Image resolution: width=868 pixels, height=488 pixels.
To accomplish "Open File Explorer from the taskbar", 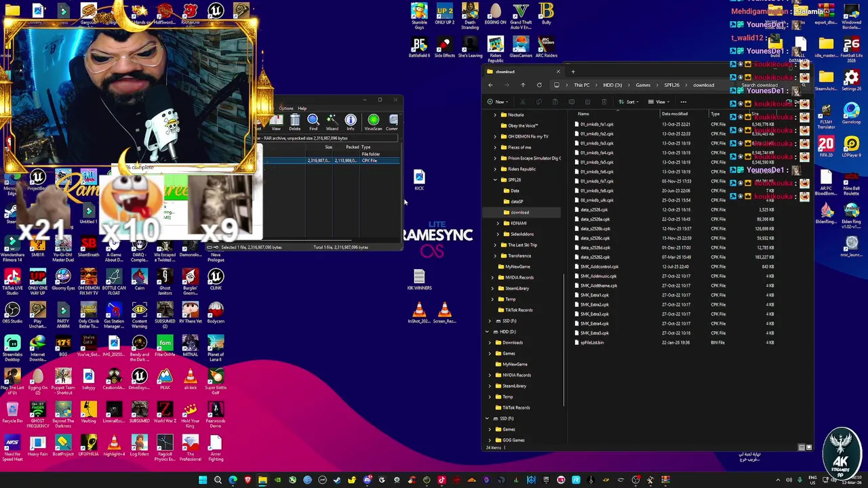I will pos(262,481).
